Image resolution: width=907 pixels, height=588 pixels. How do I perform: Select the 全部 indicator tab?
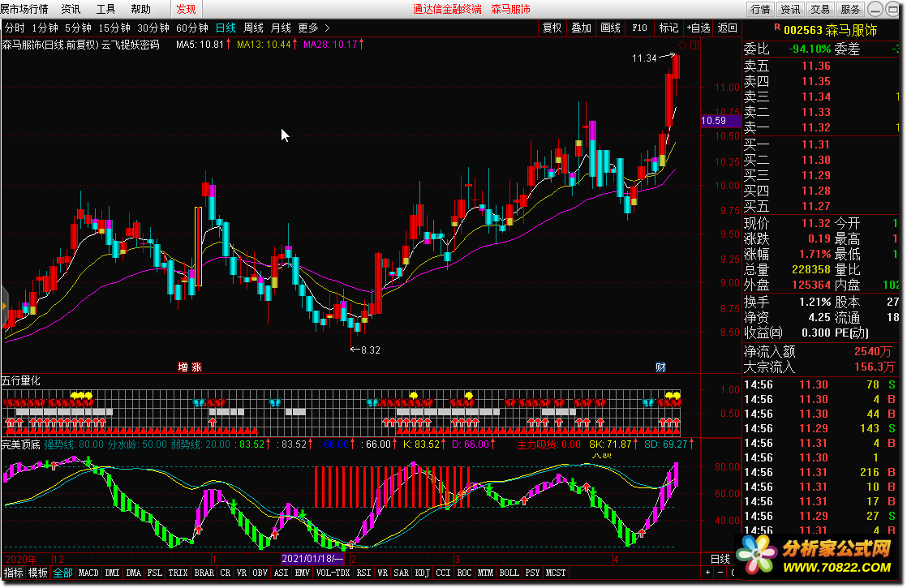coord(63,573)
